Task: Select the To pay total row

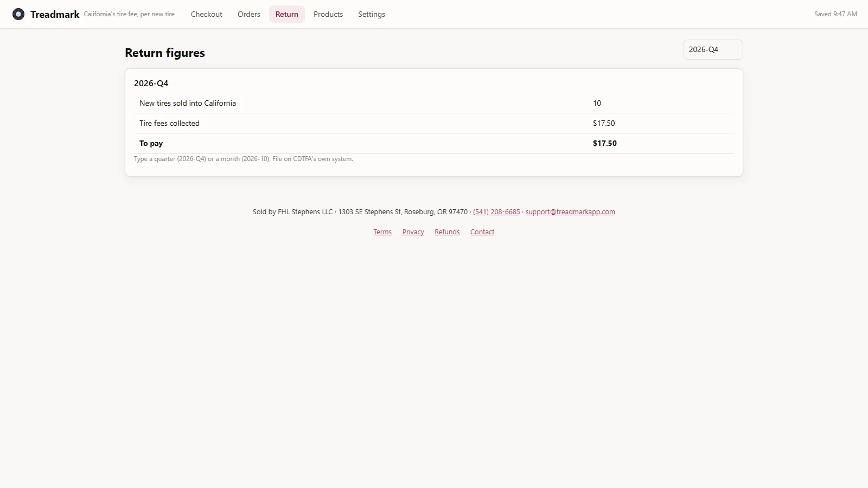Action: pyautogui.click(x=434, y=144)
